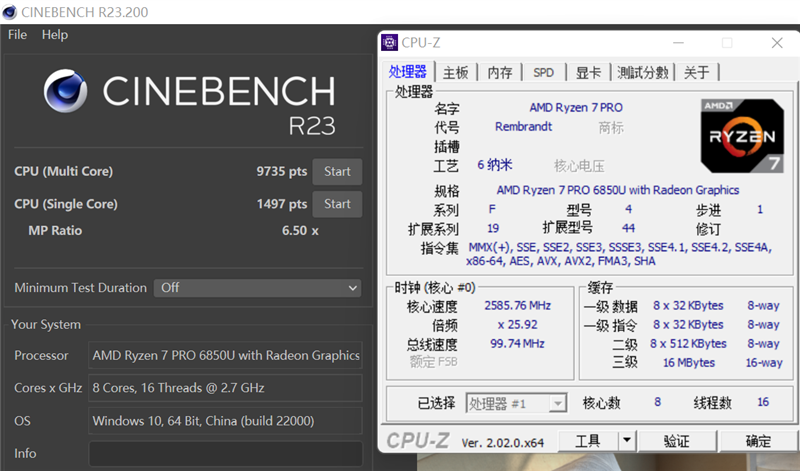The image size is (800, 471).
Task: Switch to the 主板 tab in CPU-Z
Action: 456,72
